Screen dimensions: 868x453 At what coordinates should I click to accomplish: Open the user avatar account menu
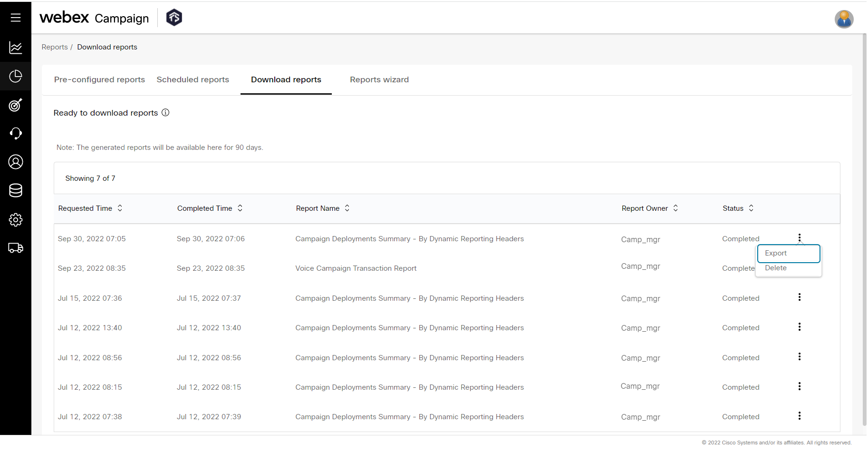[x=844, y=19]
